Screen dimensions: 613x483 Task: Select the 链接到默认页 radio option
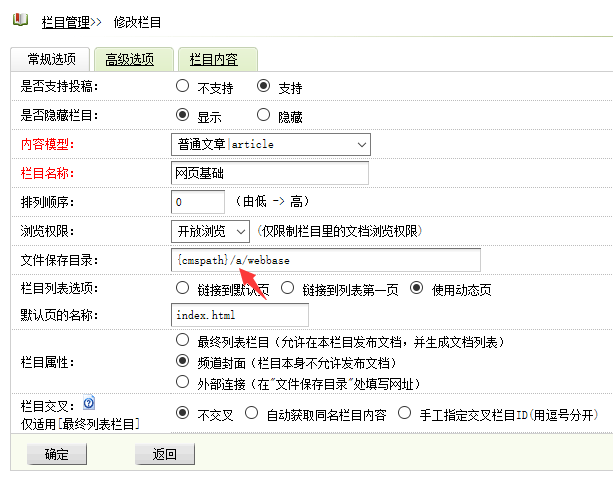point(182,288)
